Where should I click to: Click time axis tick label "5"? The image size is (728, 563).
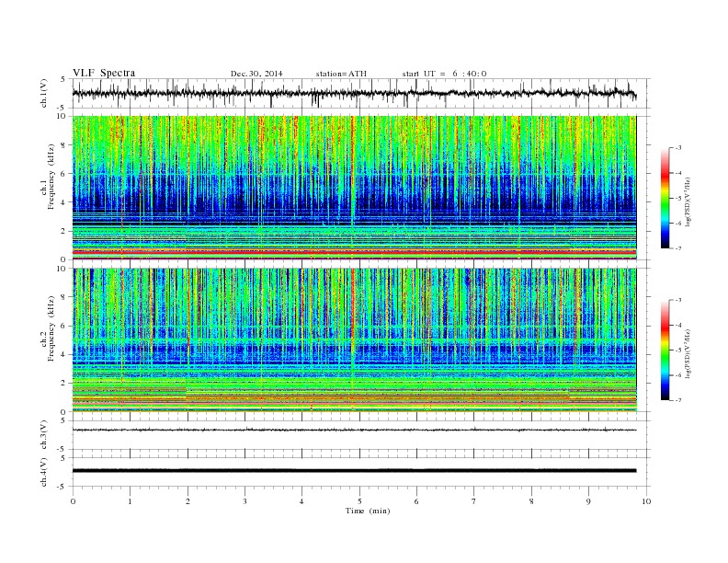click(359, 501)
